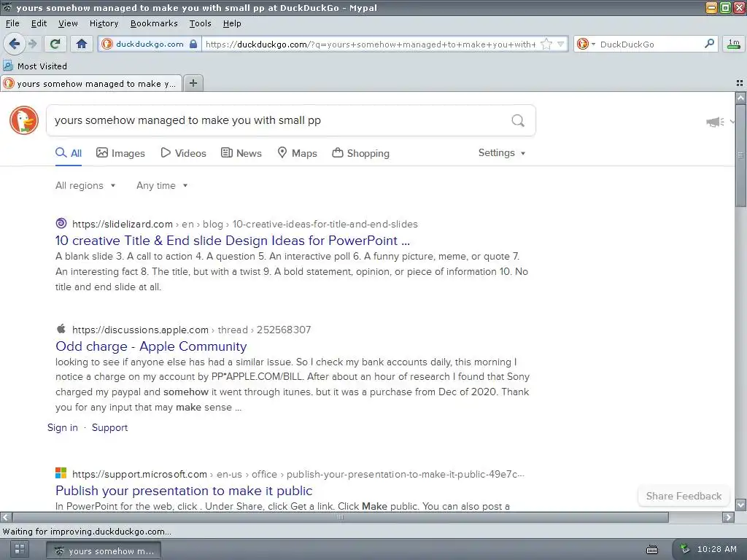Click the DuckDuckGo duck logo
Viewport: 747px width, 560px height.
[24, 120]
